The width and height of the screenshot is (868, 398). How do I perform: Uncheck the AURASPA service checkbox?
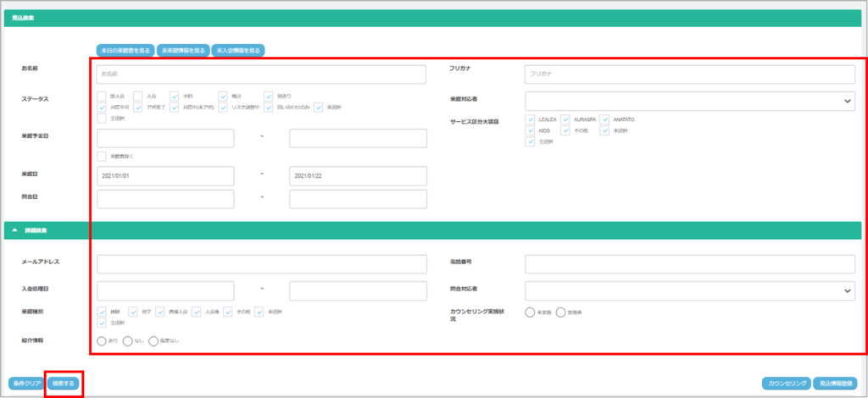tap(565, 119)
